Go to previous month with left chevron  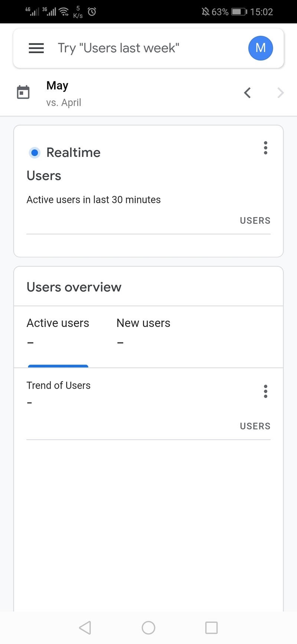click(248, 93)
